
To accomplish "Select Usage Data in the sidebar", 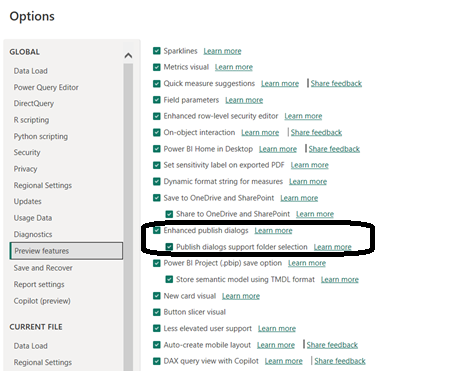I will coord(33,218).
